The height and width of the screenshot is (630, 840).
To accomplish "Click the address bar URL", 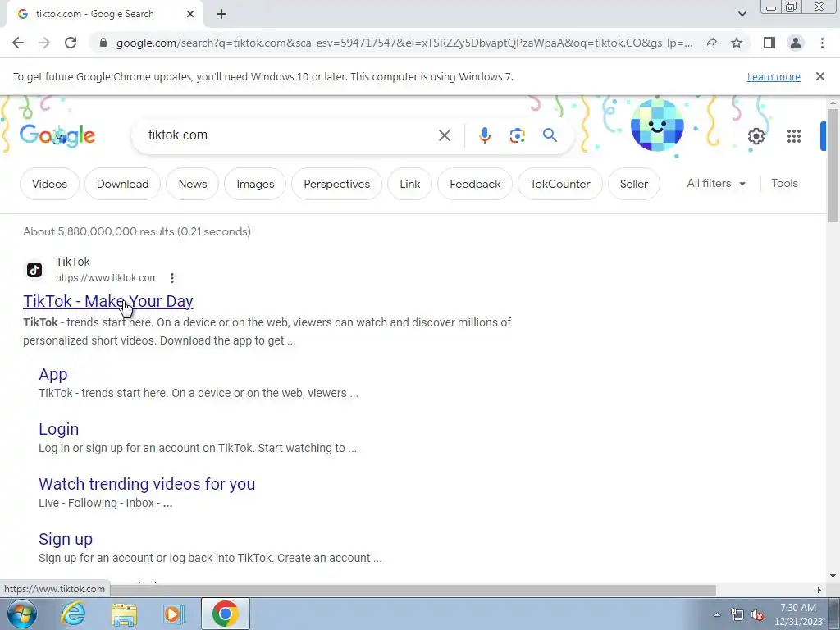I will click(x=404, y=43).
